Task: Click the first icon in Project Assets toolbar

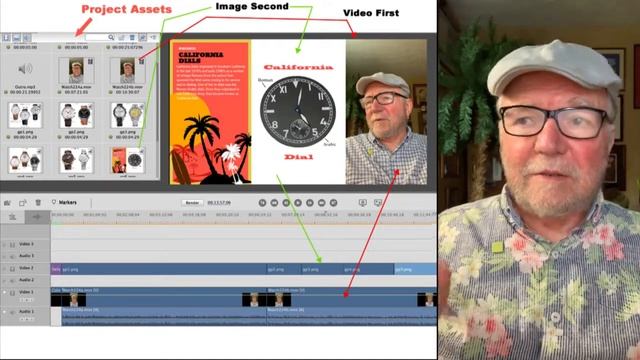Action: [x=7, y=38]
